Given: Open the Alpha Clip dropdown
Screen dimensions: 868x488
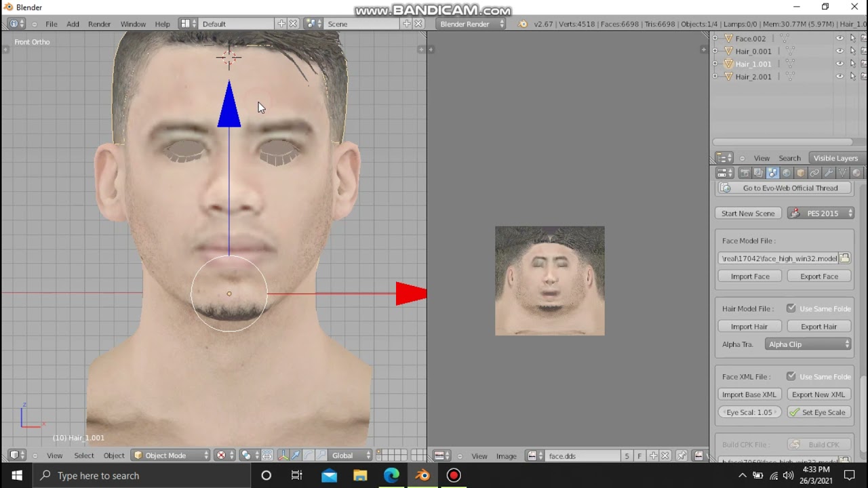Looking at the screenshot, I should click(x=808, y=344).
